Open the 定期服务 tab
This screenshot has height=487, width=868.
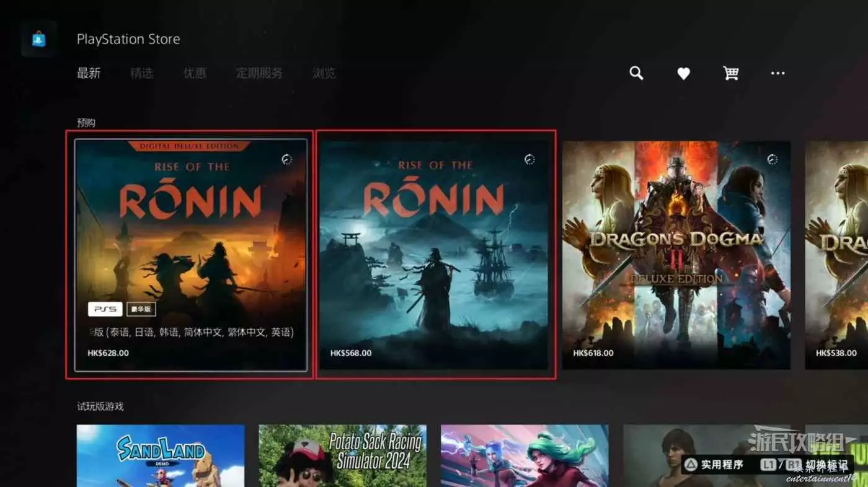[x=259, y=73]
